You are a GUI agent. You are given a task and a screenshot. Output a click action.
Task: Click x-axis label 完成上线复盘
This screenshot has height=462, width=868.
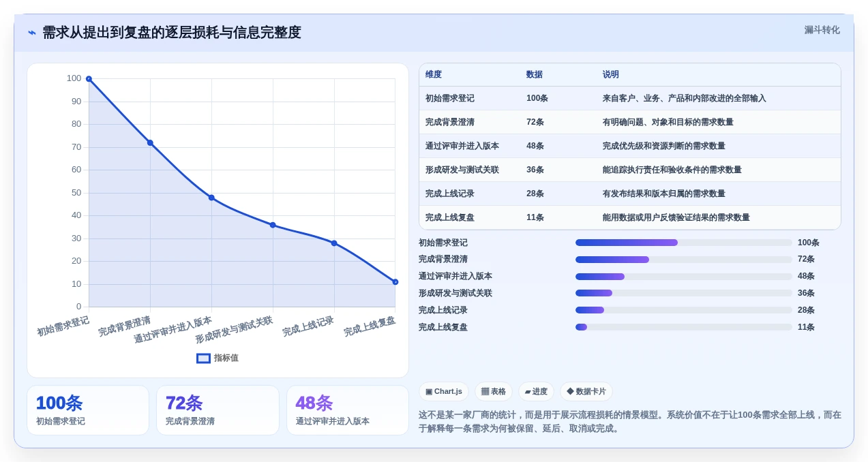pos(370,326)
